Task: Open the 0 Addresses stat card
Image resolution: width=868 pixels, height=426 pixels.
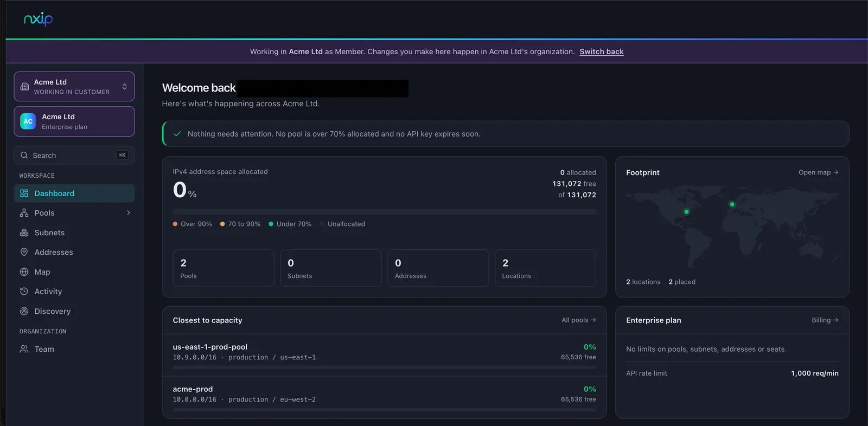Action: [x=438, y=268]
